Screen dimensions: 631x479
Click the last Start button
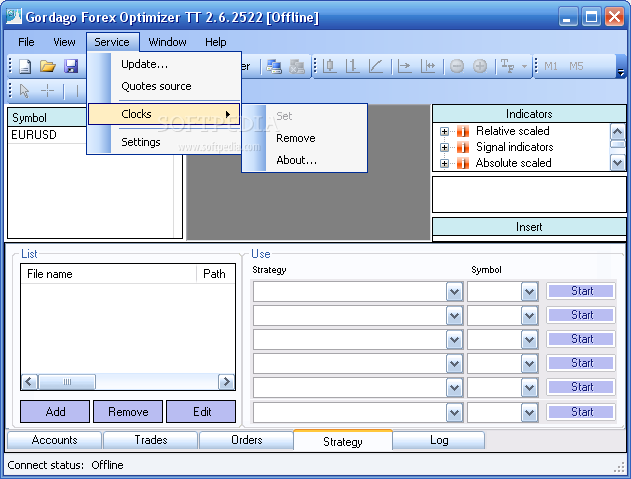point(581,412)
